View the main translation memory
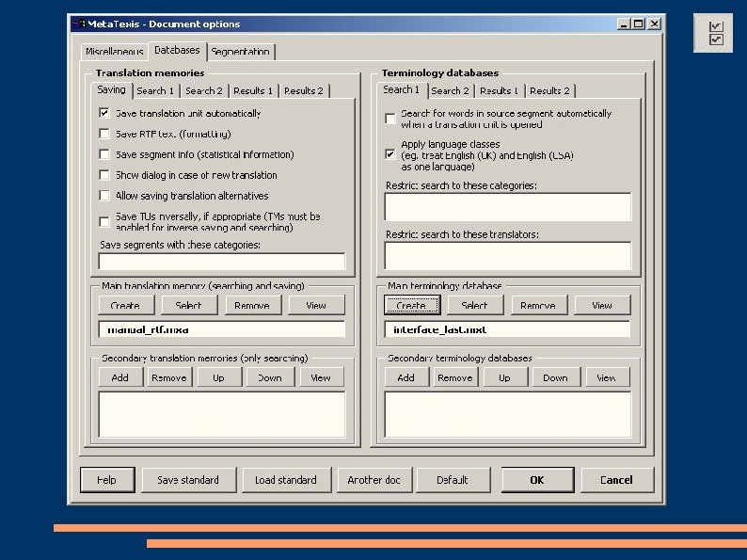Viewport: 747px width, 560px height. tap(316, 306)
